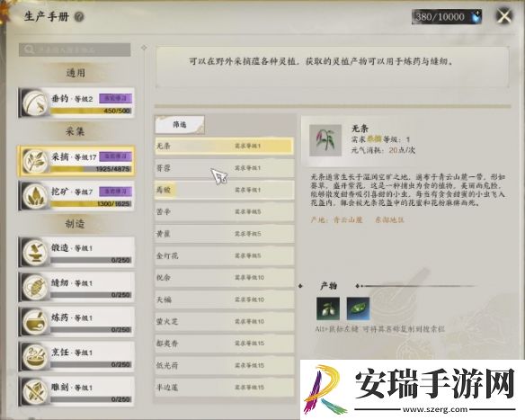
Task: Select the 苦辛 entry in plant list
Action: 225,211
